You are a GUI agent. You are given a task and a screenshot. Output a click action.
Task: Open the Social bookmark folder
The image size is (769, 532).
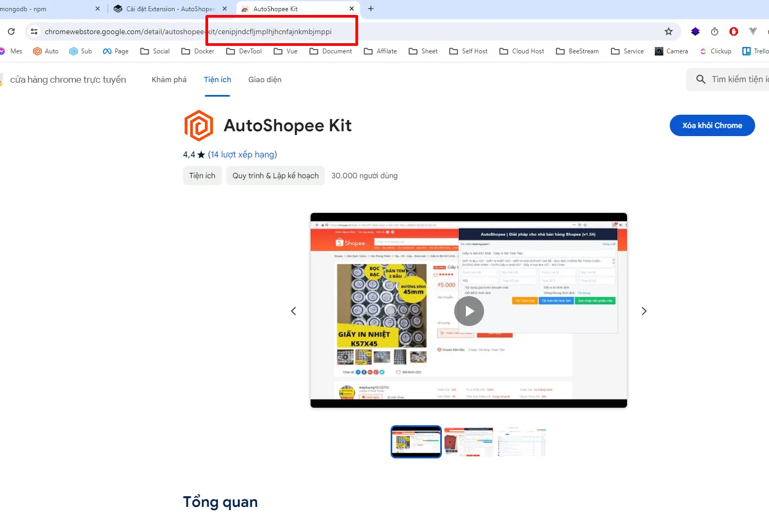pos(155,51)
